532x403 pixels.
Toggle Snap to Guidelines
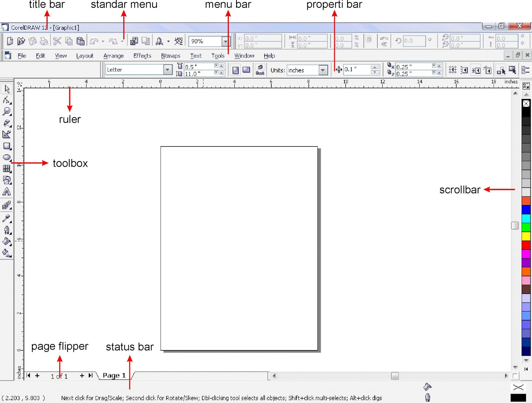point(464,70)
